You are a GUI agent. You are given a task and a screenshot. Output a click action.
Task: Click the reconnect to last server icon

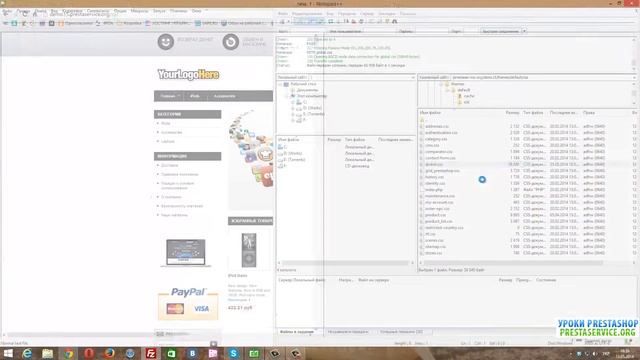tap(361, 21)
